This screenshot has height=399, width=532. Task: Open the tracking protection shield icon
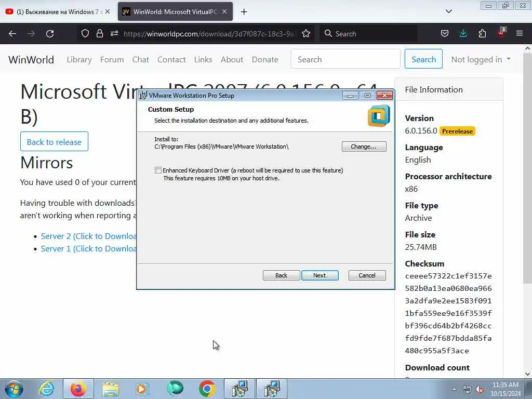85,34
